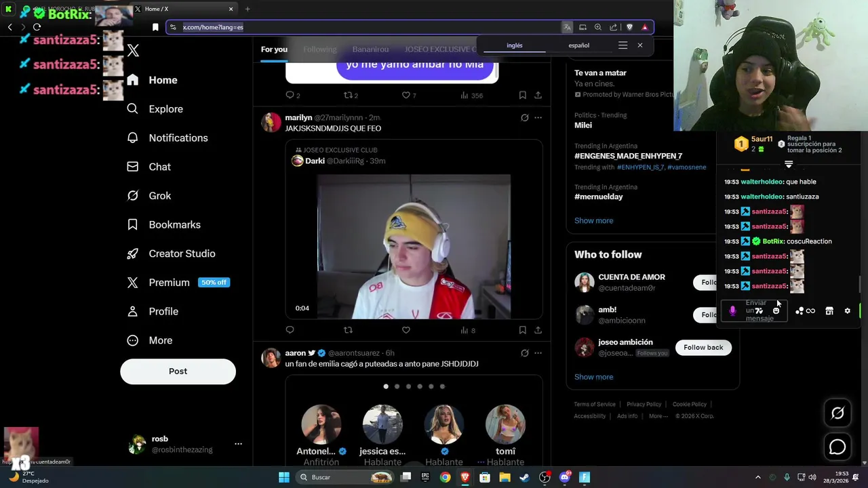Bookmark marilyn's post
The width and height of the screenshot is (868, 488).
coord(522,330)
